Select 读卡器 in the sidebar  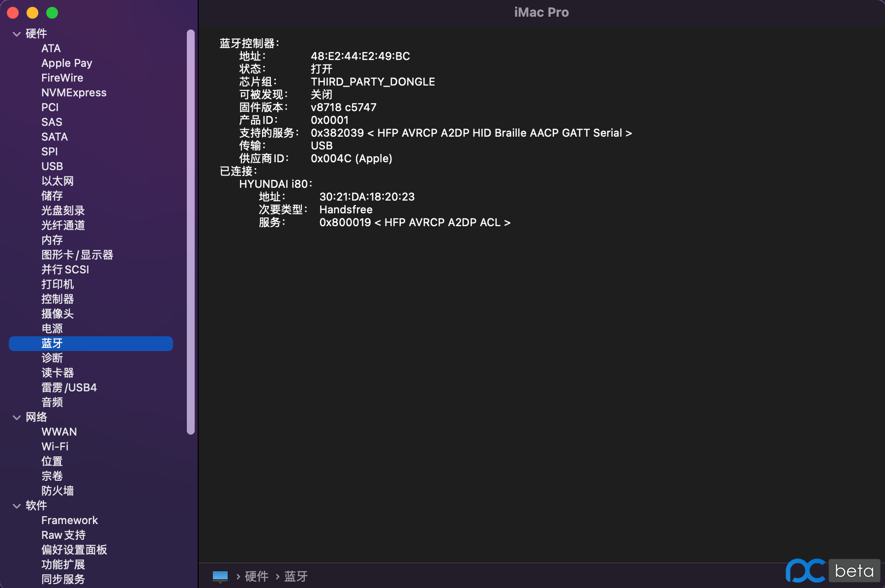[58, 373]
